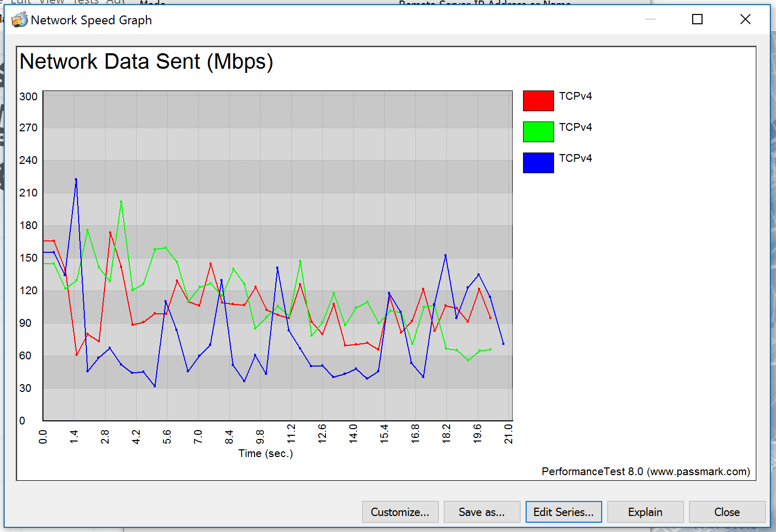776x532 pixels.
Task: Click the chart title Network Data Sent (Mbps)
Action: (146, 62)
